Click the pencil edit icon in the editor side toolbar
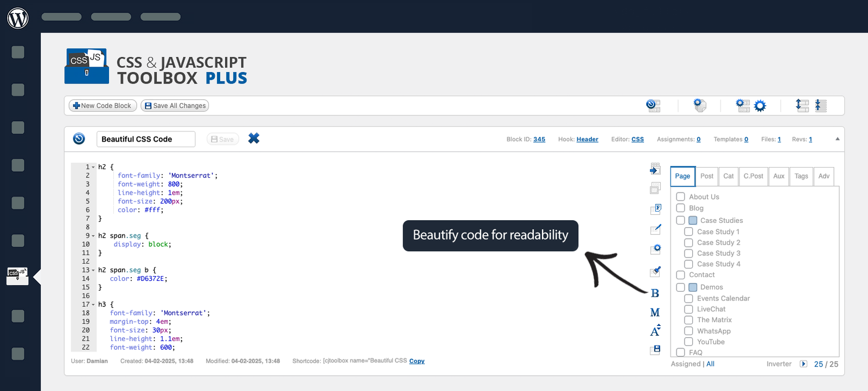This screenshot has width=868, height=391. pyautogui.click(x=655, y=229)
